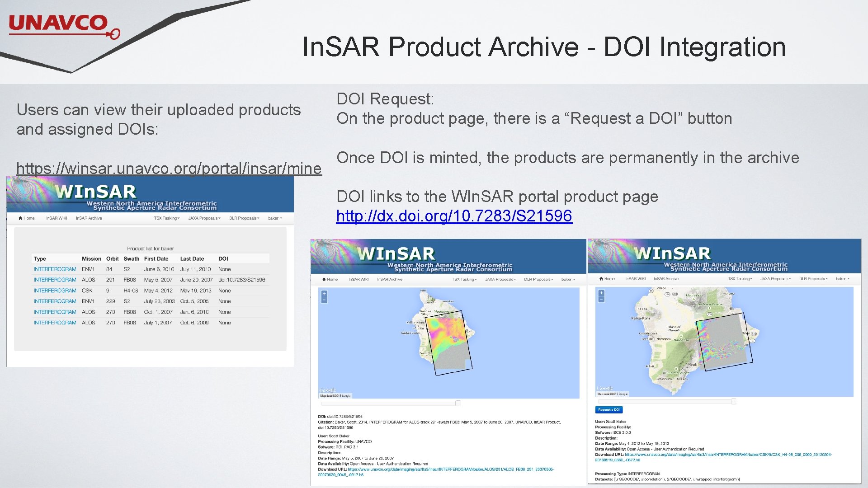Expand DLR Proposals menu on product list page
The image size is (868, 488).
pos(244,218)
